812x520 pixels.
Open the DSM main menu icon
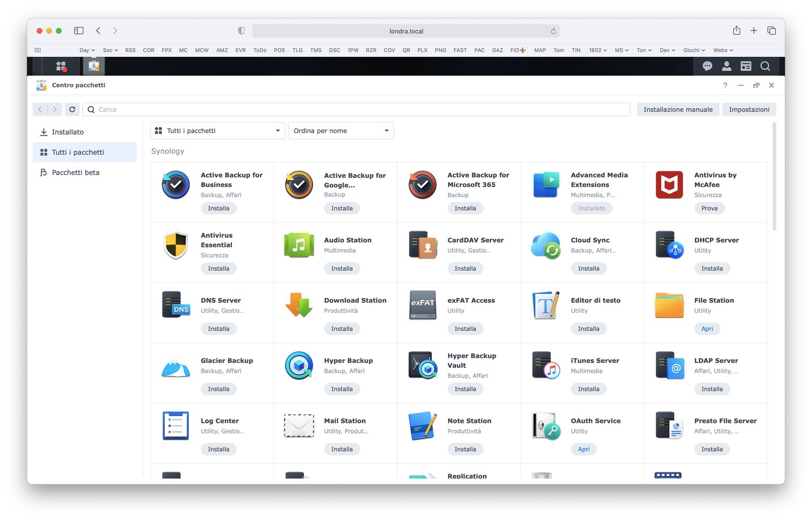click(61, 66)
